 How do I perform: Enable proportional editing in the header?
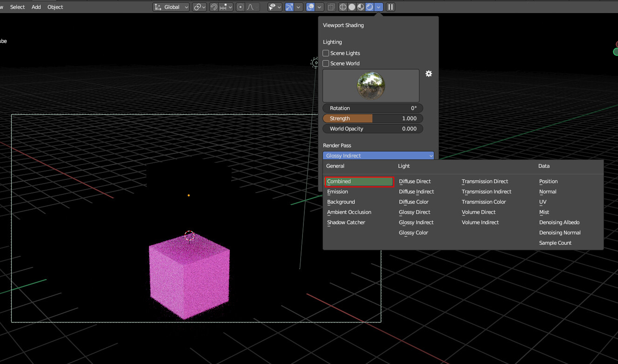[240, 7]
